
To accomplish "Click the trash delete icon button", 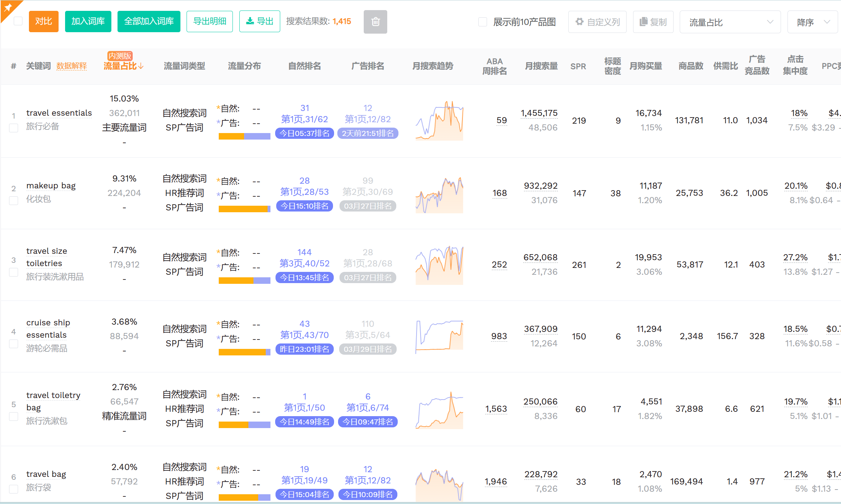I will (375, 22).
